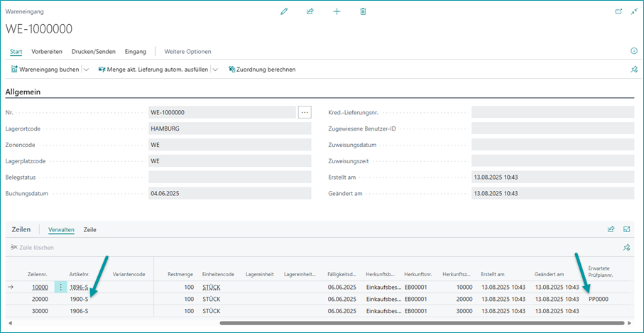
Task: Switch to the Vorbereiten tab
Action: tap(47, 51)
